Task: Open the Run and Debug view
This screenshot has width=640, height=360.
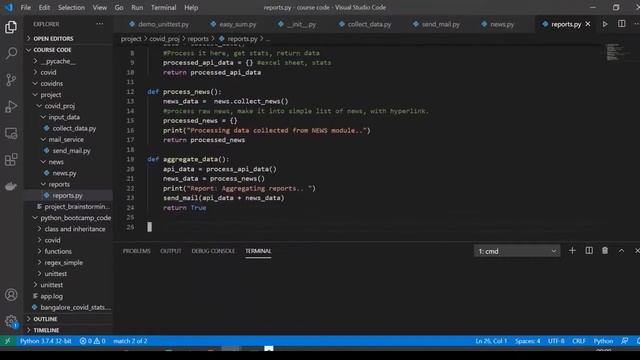Action: click(11, 107)
